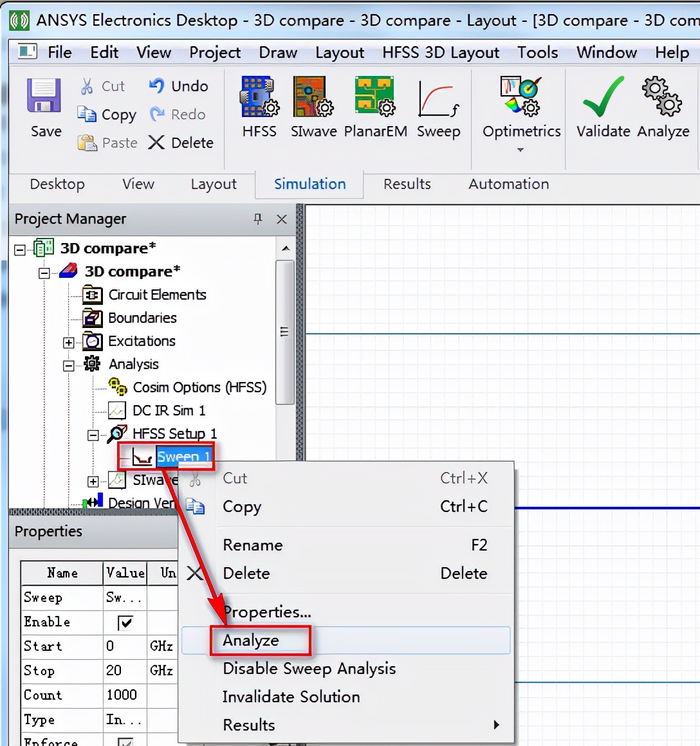Select Invalidate Solution in context menu
Screen dimensions: 700x746
point(291,697)
